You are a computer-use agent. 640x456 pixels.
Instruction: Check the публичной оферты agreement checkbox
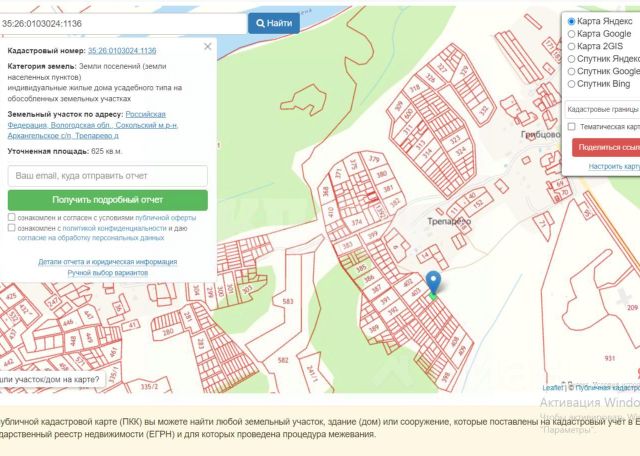tap(11, 217)
